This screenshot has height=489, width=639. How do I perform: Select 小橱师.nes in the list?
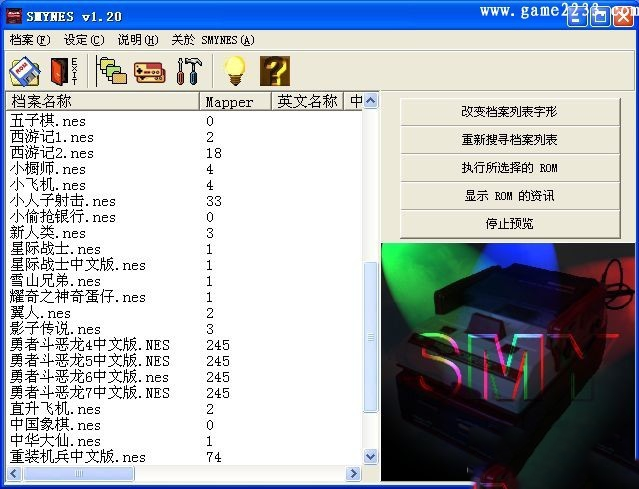[48, 169]
